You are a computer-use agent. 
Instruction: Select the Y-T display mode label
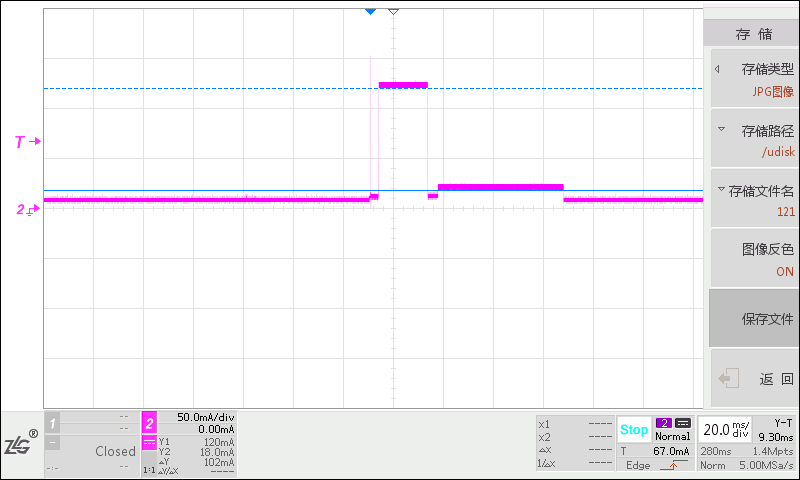click(783, 423)
